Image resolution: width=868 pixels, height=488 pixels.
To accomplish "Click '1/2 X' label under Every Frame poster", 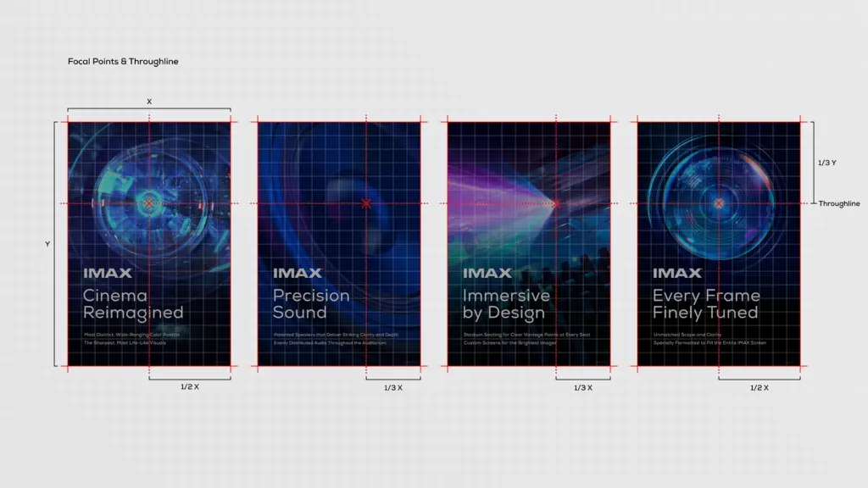I will point(759,388).
